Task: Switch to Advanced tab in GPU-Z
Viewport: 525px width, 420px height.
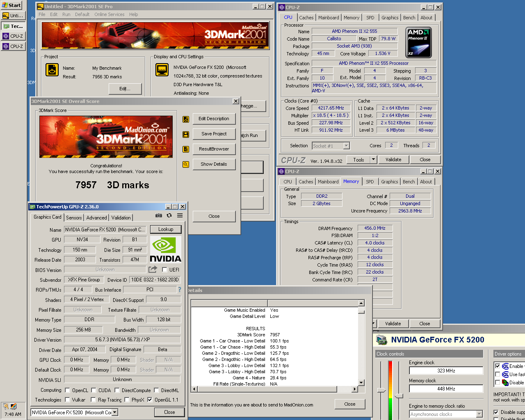Action: point(97,218)
